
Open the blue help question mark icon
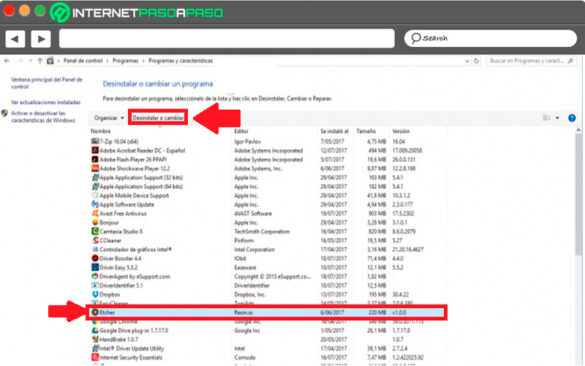tap(572, 118)
